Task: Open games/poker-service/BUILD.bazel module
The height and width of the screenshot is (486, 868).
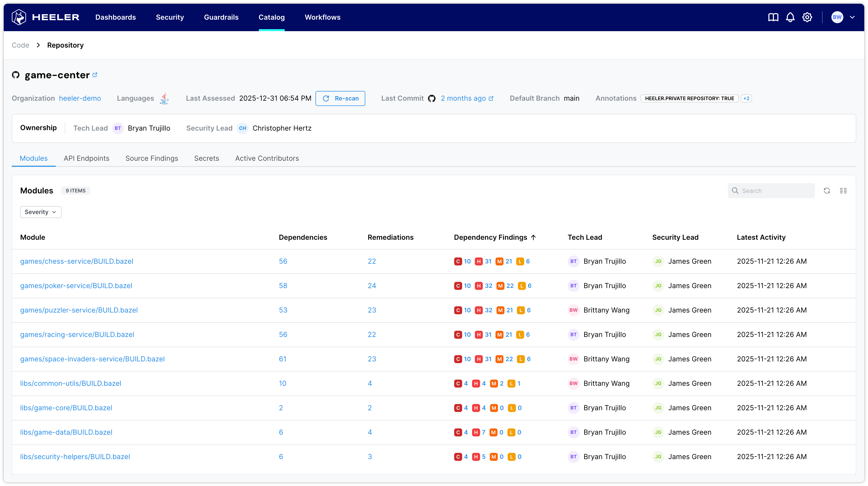Action: click(76, 286)
